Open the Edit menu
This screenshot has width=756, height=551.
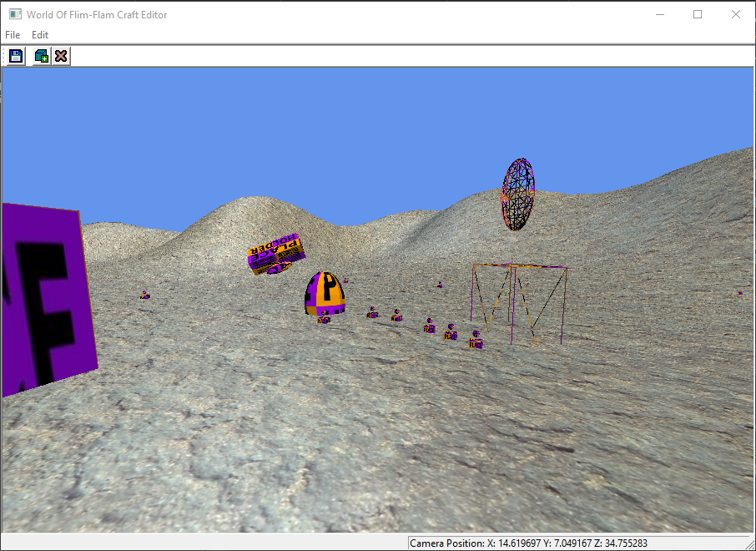[x=40, y=35]
